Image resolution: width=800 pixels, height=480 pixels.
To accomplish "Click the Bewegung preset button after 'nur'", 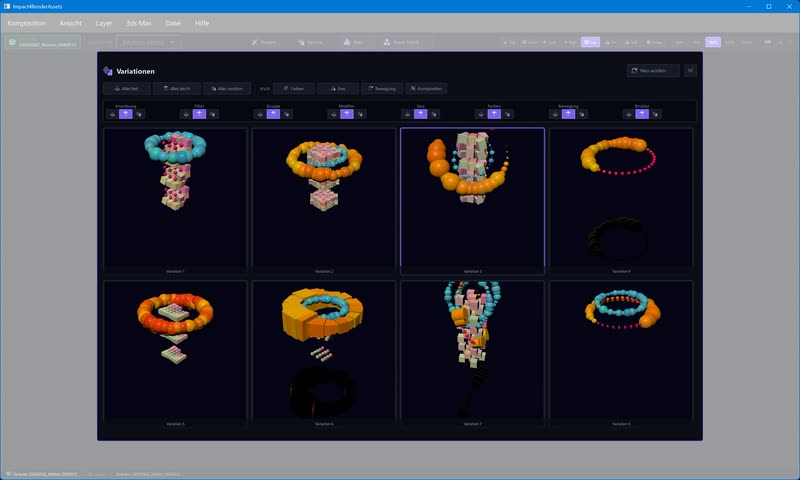I will pyautogui.click(x=382, y=89).
